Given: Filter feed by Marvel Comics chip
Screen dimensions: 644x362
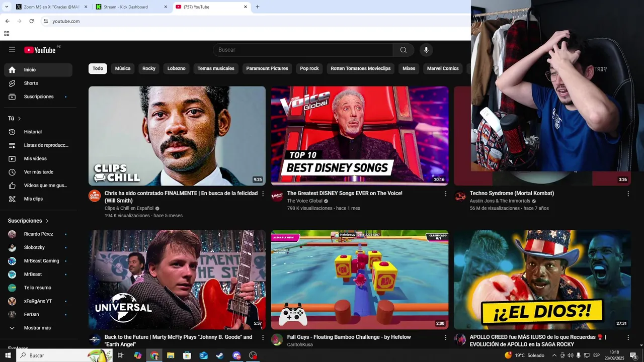Looking at the screenshot, I should point(443,68).
